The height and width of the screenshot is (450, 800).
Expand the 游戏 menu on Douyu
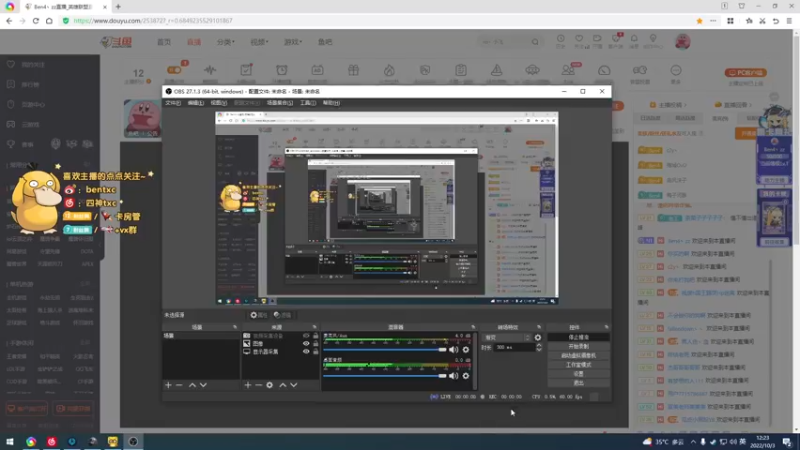293,42
